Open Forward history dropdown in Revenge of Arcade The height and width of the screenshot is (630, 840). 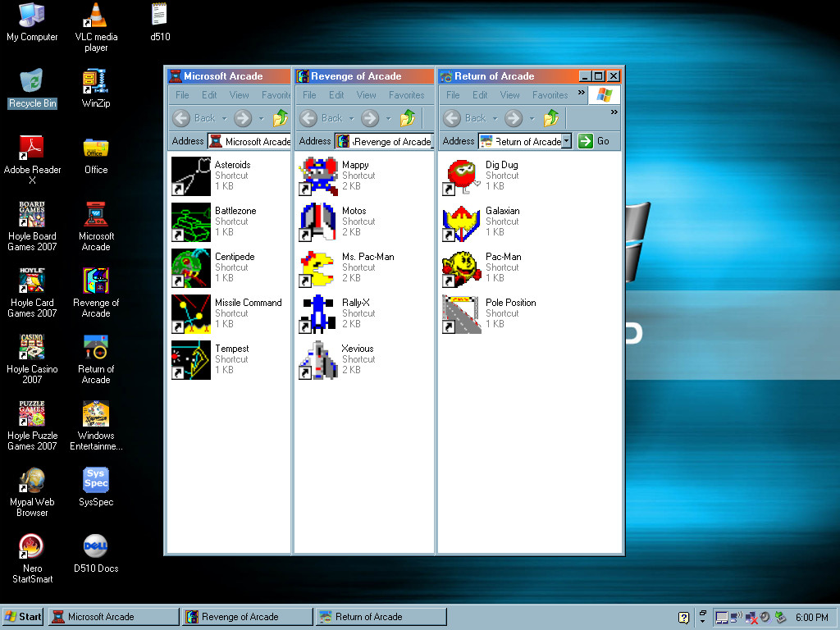click(x=388, y=118)
